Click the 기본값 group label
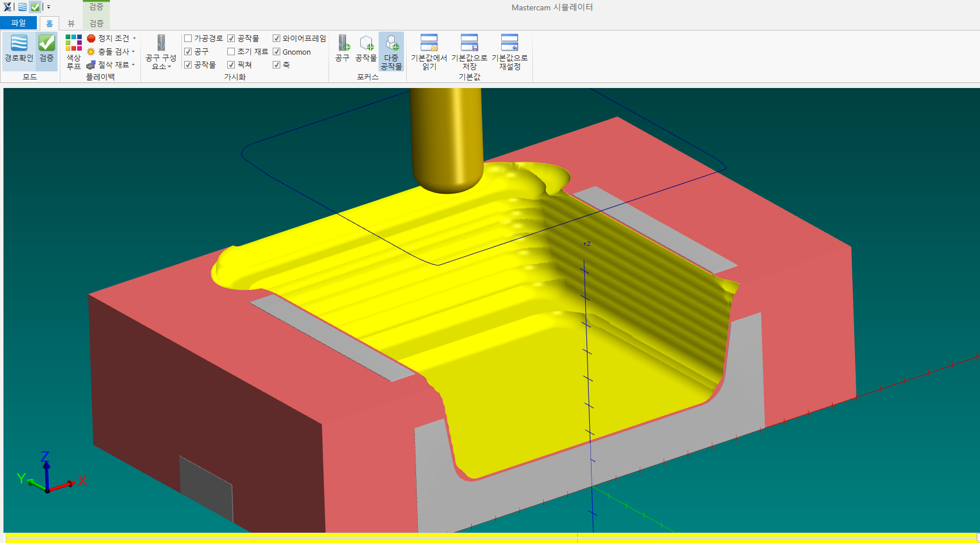The height and width of the screenshot is (543, 980). [x=470, y=77]
